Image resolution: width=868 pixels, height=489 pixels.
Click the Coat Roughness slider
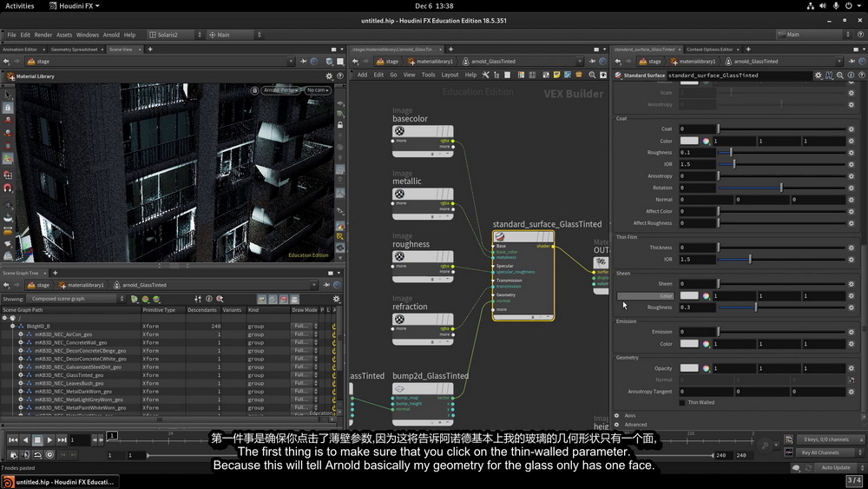(x=782, y=153)
